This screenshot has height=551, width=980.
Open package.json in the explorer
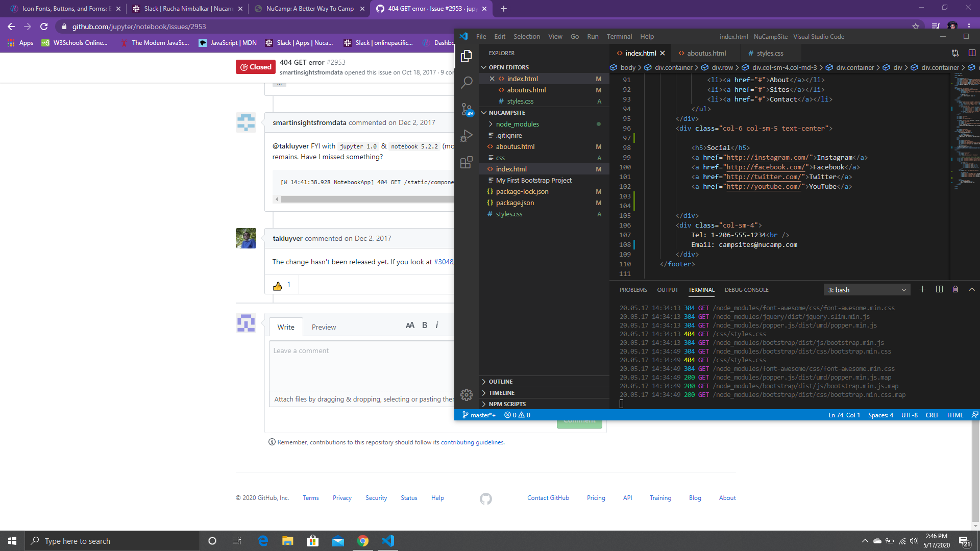click(544, 203)
